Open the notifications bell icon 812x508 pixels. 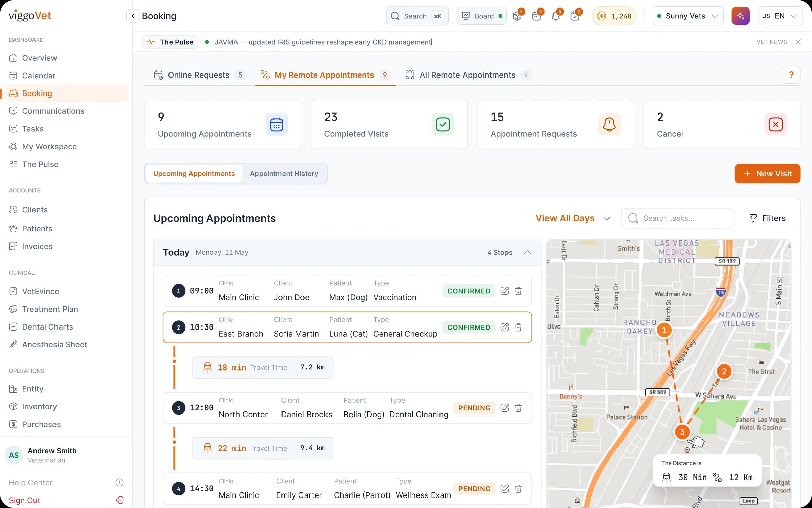click(556, 16)
